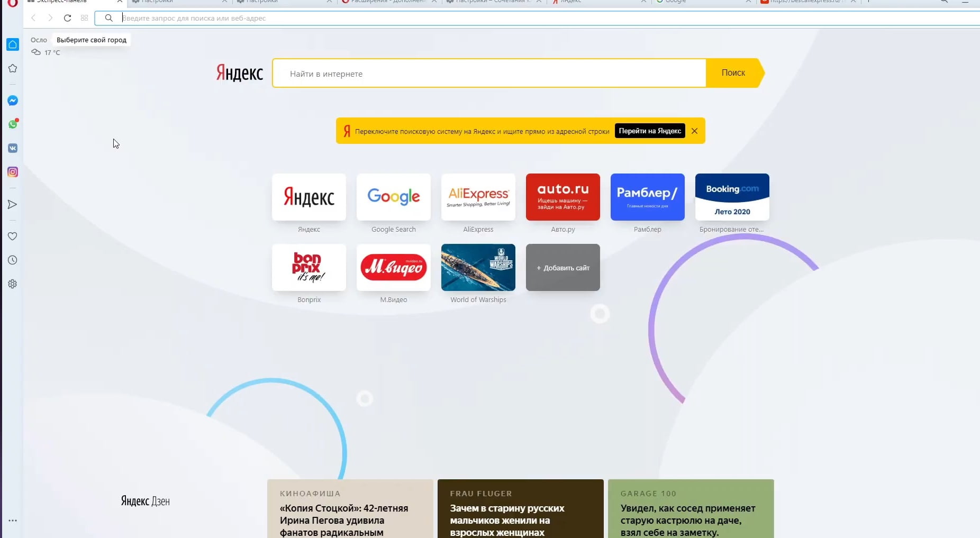Open the My Flow arrow icon
980x538 pixels.
[x=13, y=205]
